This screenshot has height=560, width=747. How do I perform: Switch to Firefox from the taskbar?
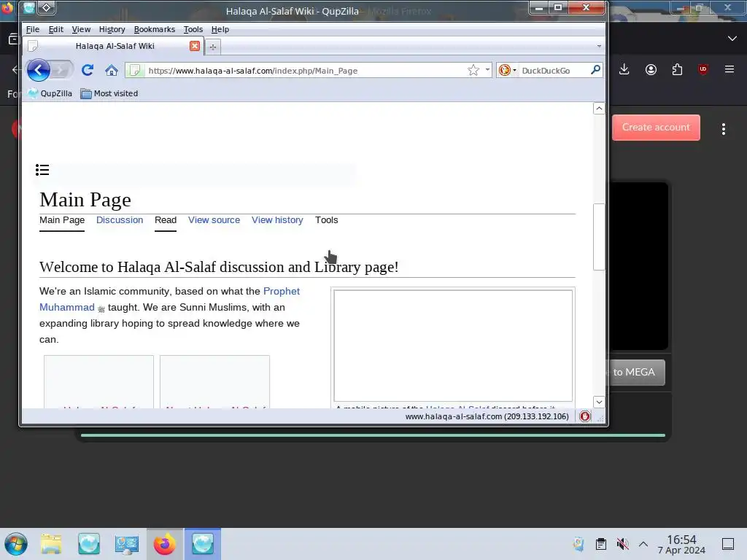165,544
